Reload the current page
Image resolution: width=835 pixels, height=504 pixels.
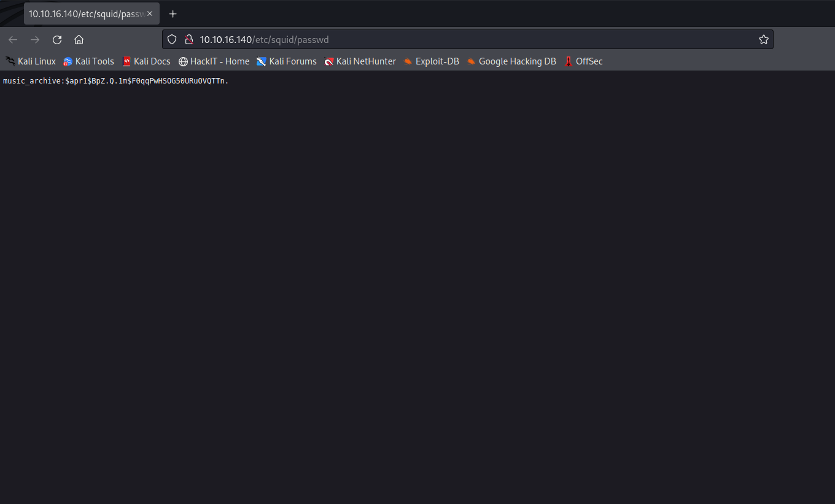click(57, 40)
